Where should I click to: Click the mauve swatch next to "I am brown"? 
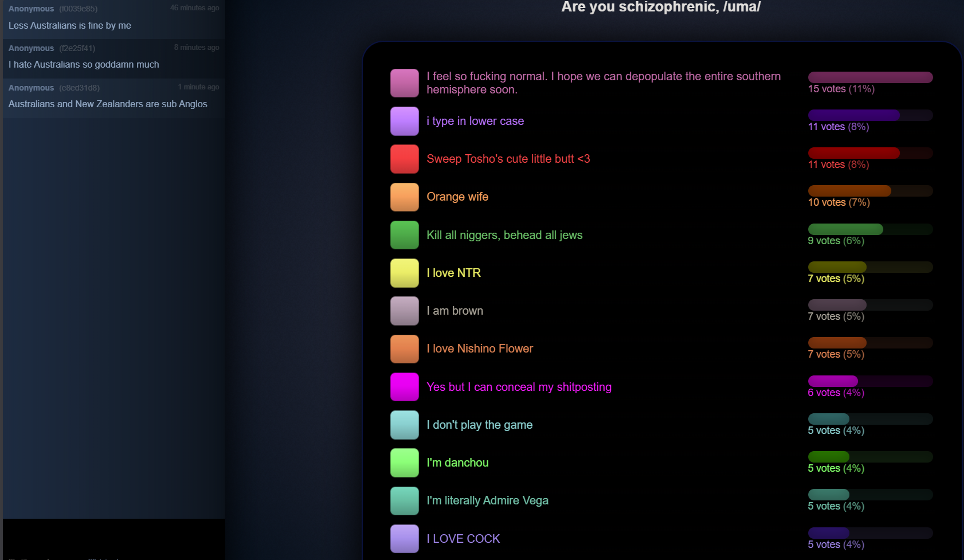tap(405, 311)
